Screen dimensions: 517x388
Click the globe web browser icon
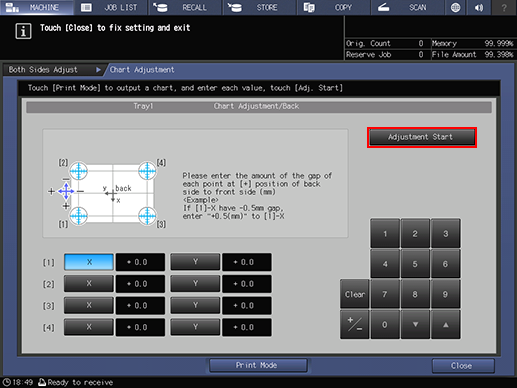click(455, 7)
